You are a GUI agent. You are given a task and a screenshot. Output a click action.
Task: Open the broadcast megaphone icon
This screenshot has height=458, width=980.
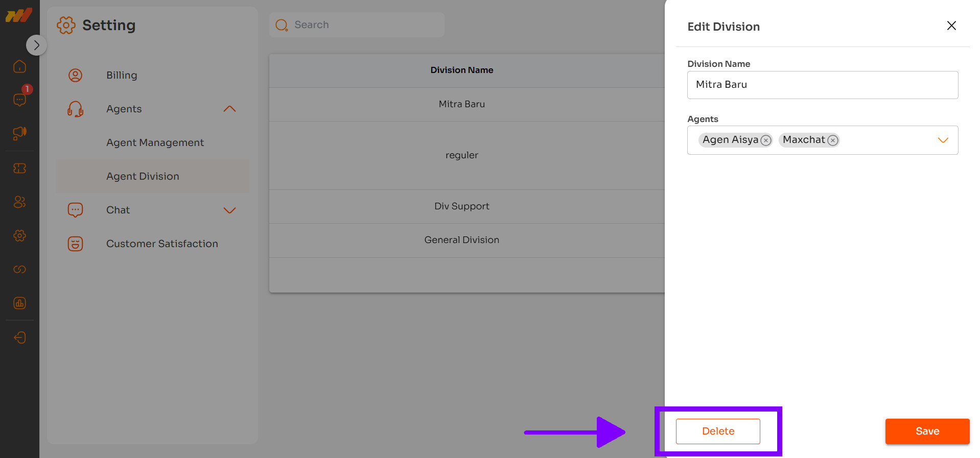[x=19, y=133]
